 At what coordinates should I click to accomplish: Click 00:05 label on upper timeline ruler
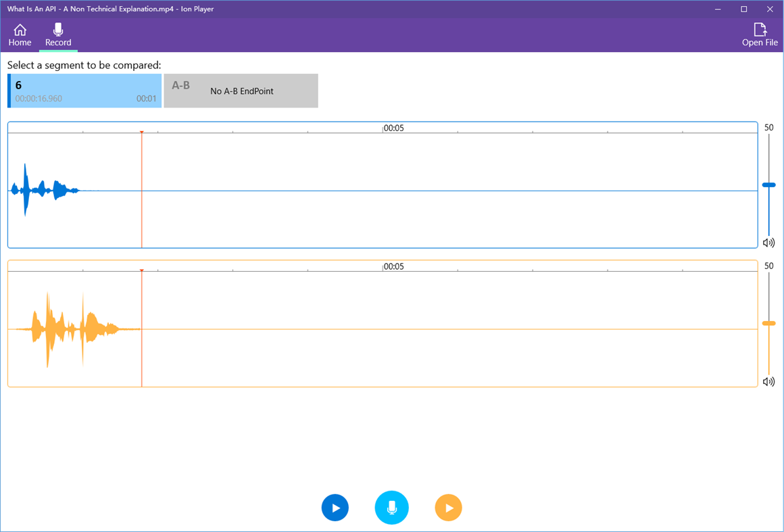393,128
